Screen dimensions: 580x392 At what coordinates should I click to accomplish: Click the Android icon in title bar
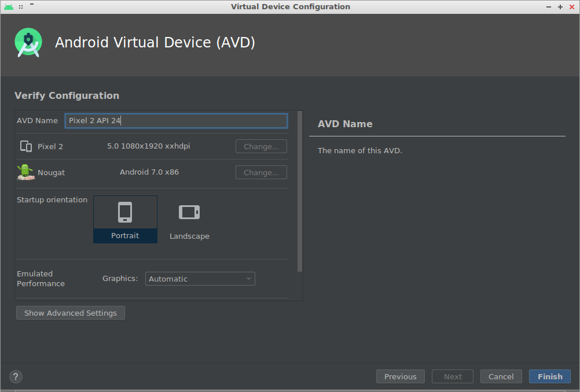pyautogui.click(x=9, y=7)
